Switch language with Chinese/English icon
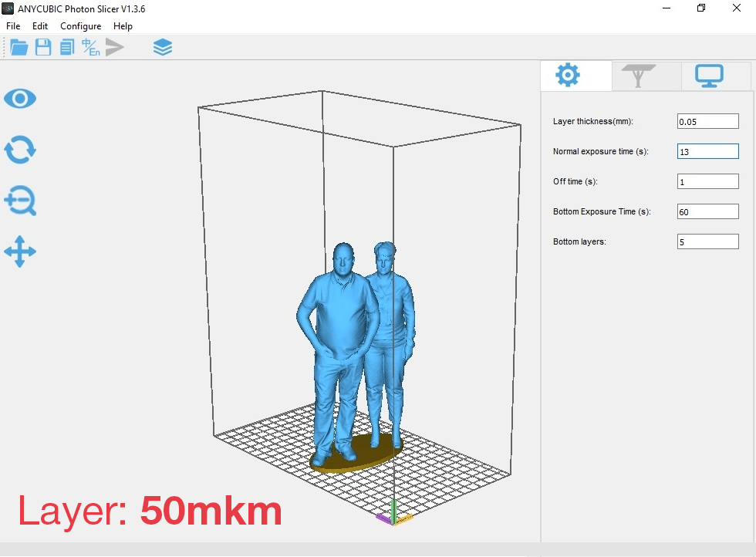 (91, 47)
